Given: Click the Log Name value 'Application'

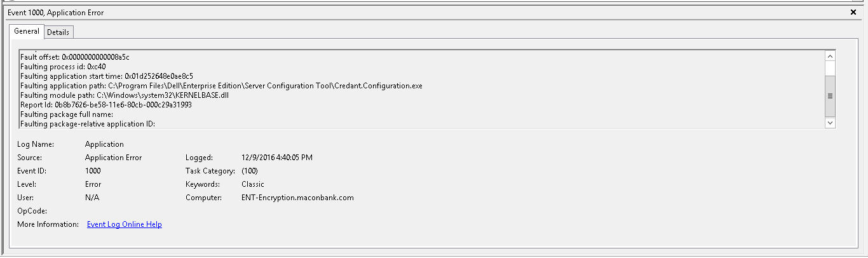Looking at the screenshot, I should pos(104,144).
